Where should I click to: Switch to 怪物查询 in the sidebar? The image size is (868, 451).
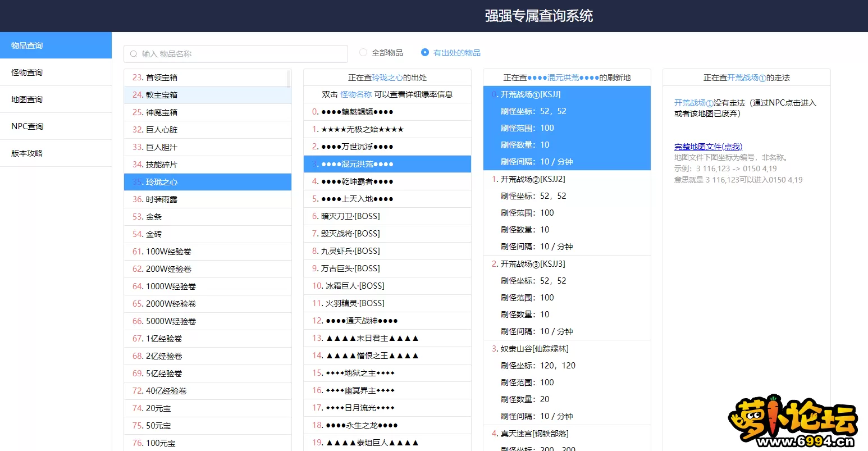tap(56, 72)
